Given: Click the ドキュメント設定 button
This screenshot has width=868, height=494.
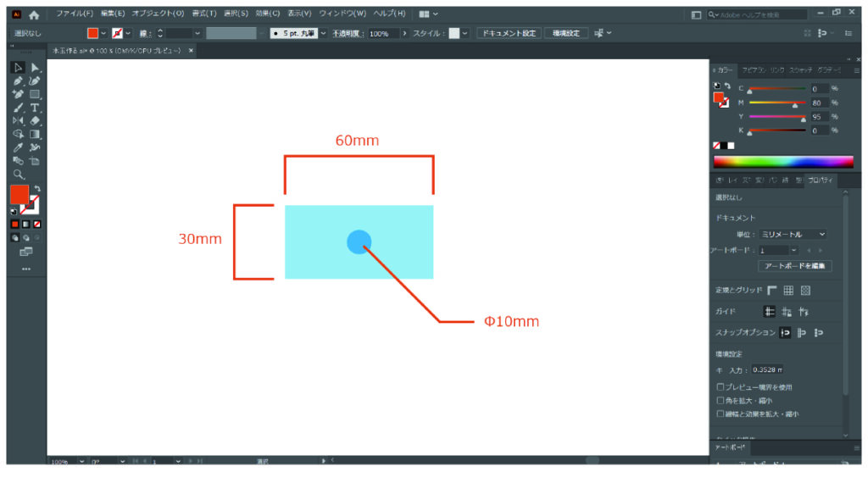Looking at the screenshot, I should (x=509, y=33).
